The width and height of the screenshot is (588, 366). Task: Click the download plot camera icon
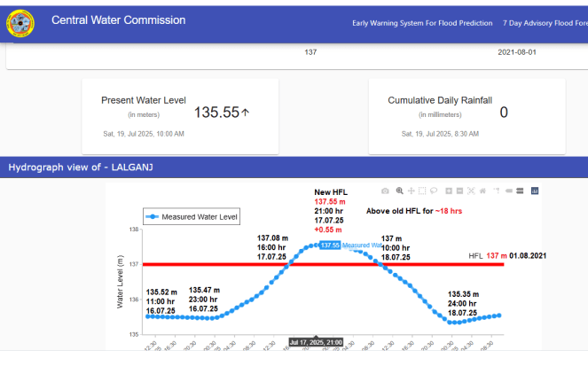pos(385,191)
